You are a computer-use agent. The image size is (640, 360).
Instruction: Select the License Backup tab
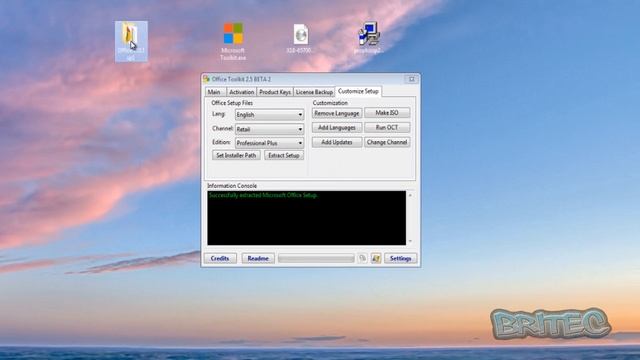(x=314, y=92)
